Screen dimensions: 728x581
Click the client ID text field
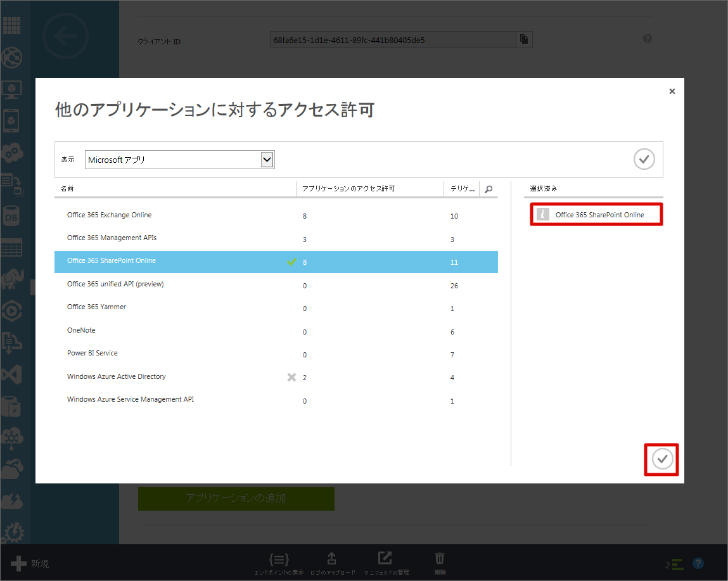pos(393,40)
